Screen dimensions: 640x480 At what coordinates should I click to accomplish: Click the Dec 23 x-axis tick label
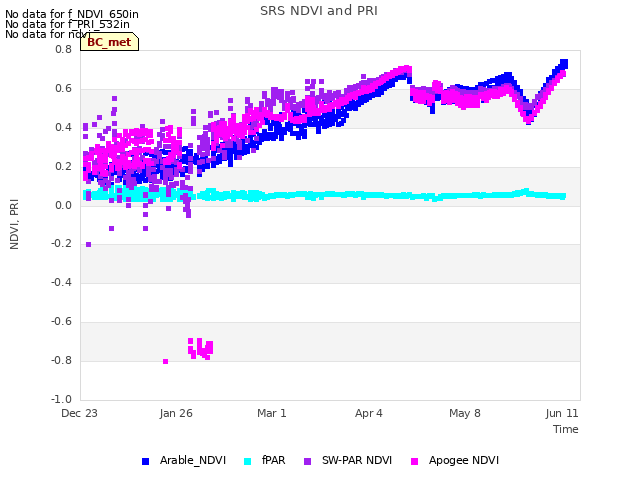click(79, 413)
